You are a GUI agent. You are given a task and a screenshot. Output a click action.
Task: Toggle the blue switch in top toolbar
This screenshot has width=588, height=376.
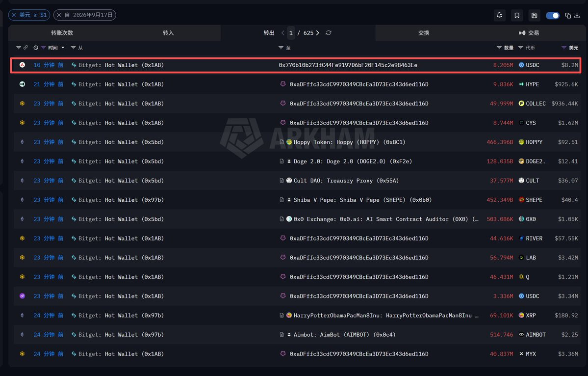point(552,15)
